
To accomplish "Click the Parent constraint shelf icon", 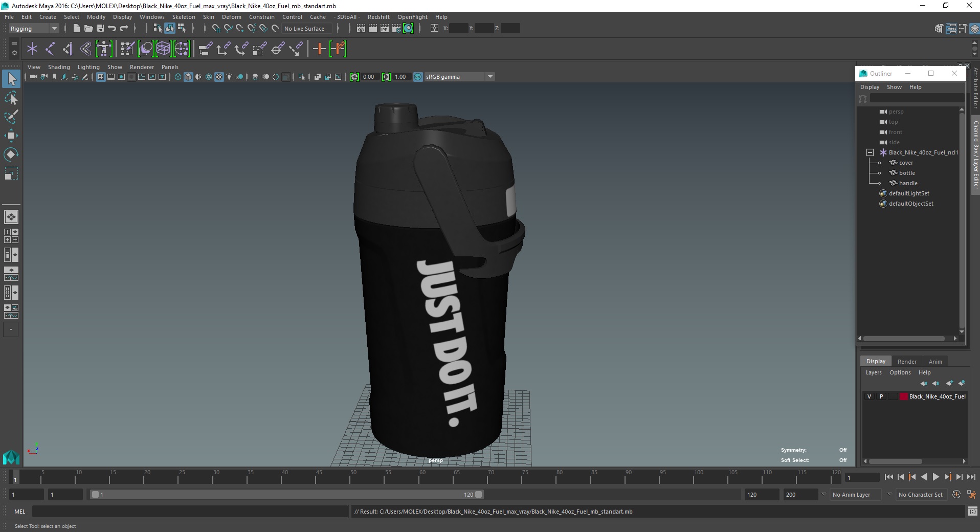I will point(206,49).
